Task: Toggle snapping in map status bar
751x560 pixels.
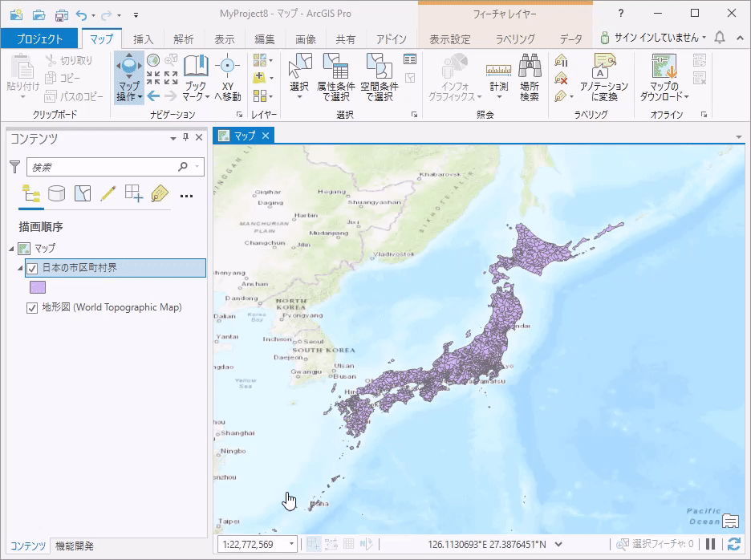Action: pyautogui.click(x=313, y=544)
